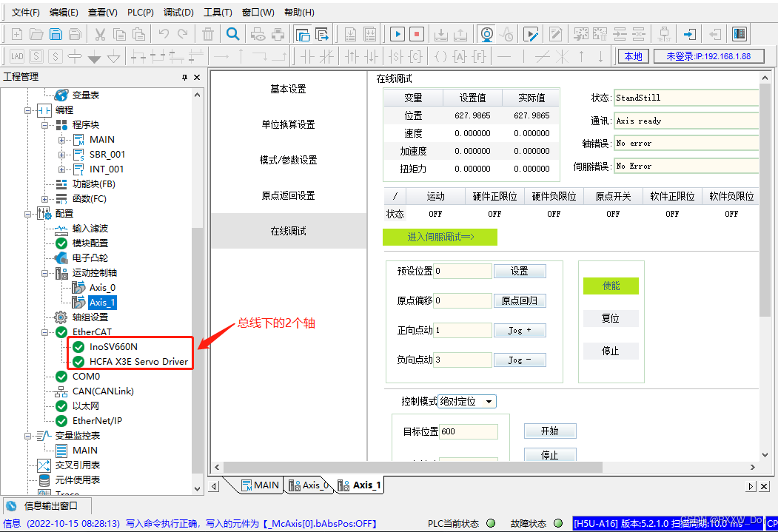Click the 开始 start button
The image size is (778, 532).
coord(550,431)
